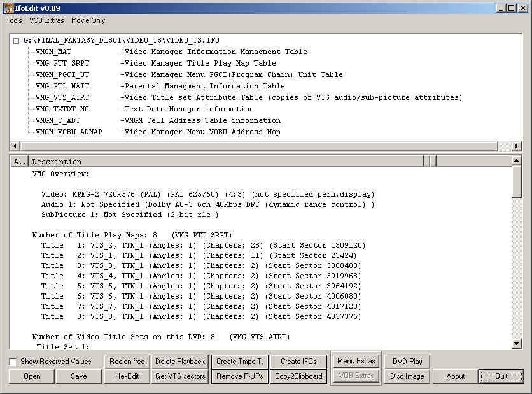This screenshot has width=532, height=394.
Task: Click the About button
Action: [456, 376]
